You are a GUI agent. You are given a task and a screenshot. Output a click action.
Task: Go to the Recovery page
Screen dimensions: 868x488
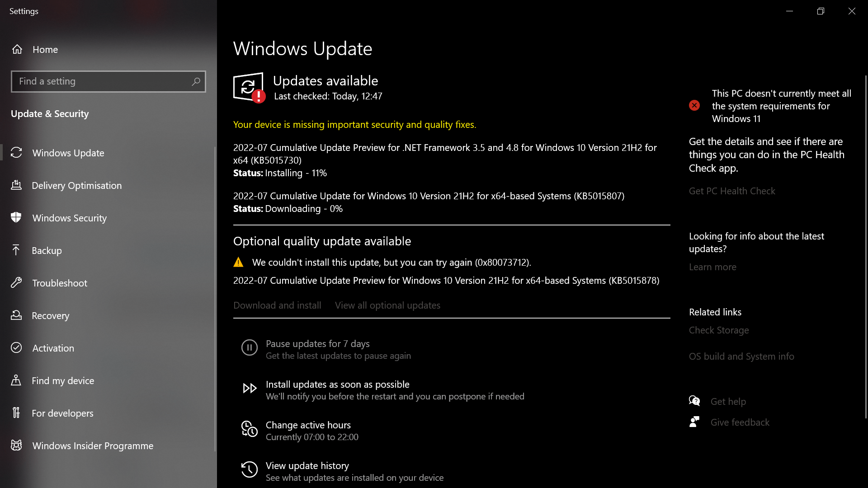108,315
